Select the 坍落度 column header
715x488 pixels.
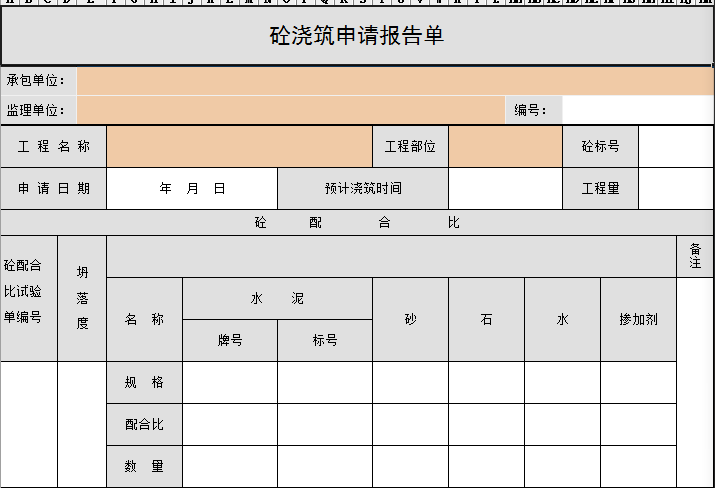82,299
